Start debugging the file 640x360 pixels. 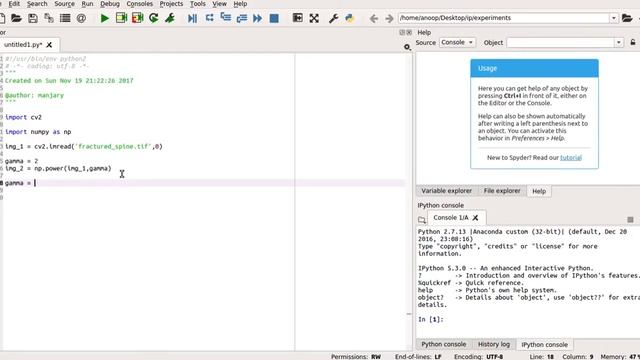(x=192, y=18)
